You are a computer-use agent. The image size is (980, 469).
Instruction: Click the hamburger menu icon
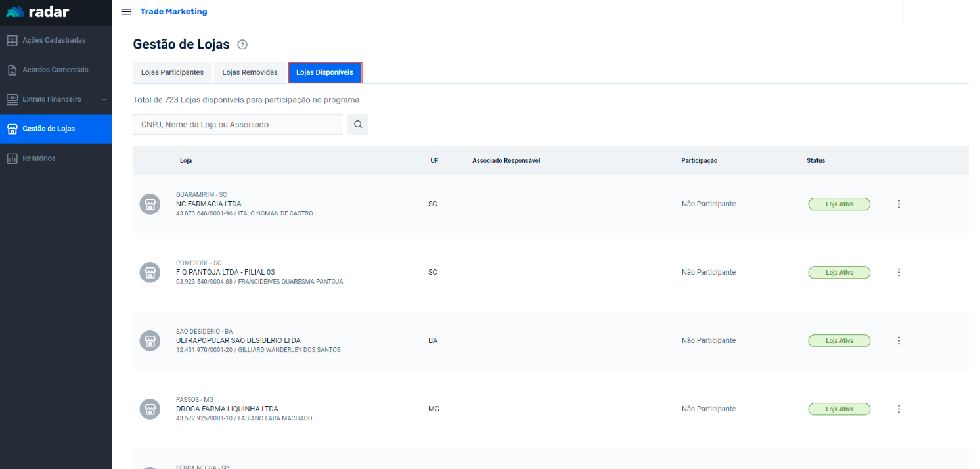[x=126, y=12]
